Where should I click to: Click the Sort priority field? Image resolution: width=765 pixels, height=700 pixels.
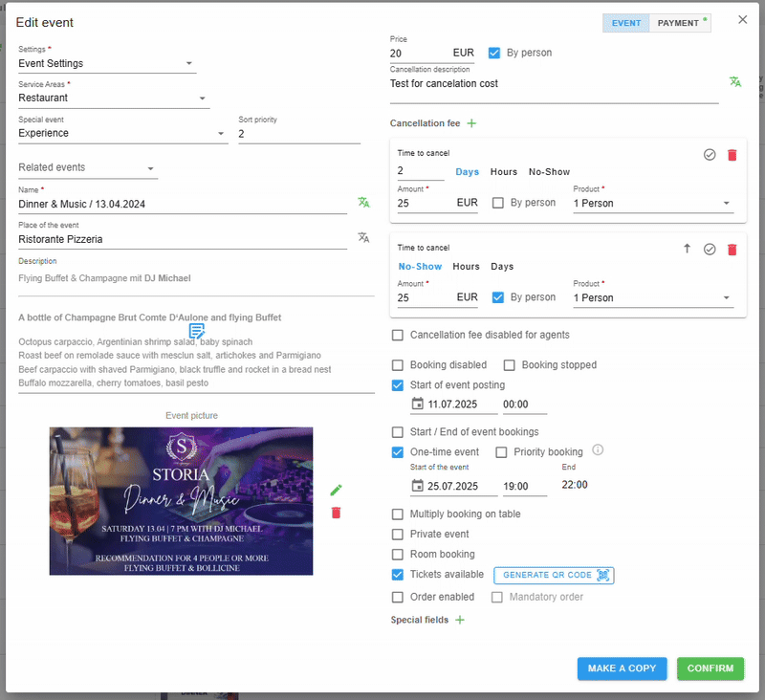299,134
